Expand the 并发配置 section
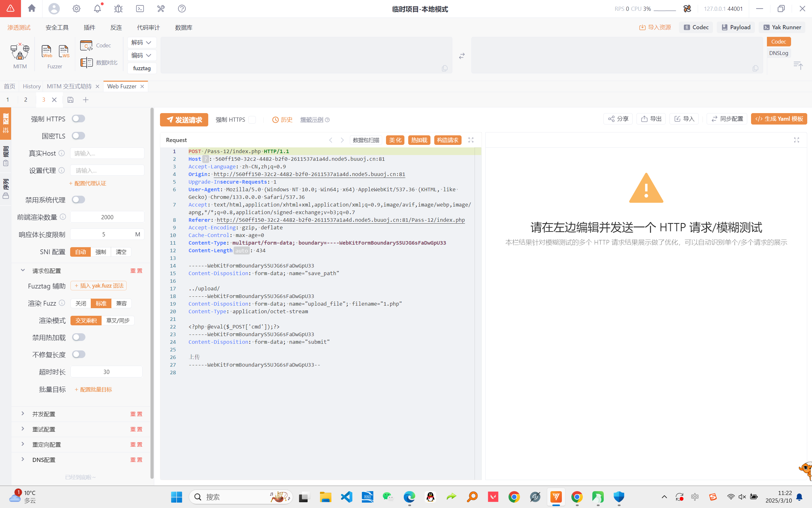This screenshot has width=812, height=508. (x=43, y=414)
